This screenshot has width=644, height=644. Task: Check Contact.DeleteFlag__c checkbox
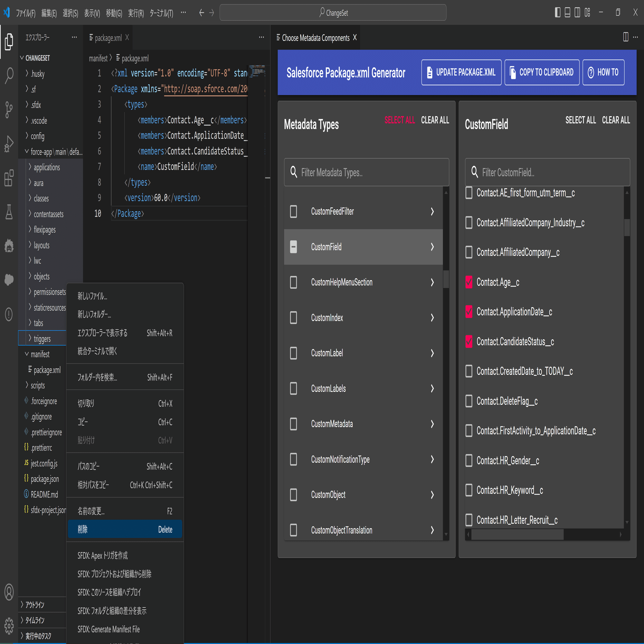pos(469,401)
